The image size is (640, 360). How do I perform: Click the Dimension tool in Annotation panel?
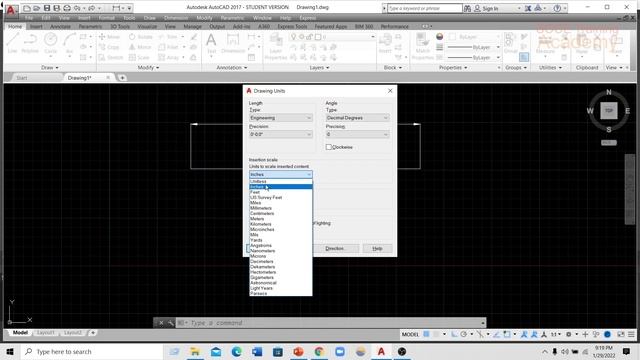[x=233, y=43]
